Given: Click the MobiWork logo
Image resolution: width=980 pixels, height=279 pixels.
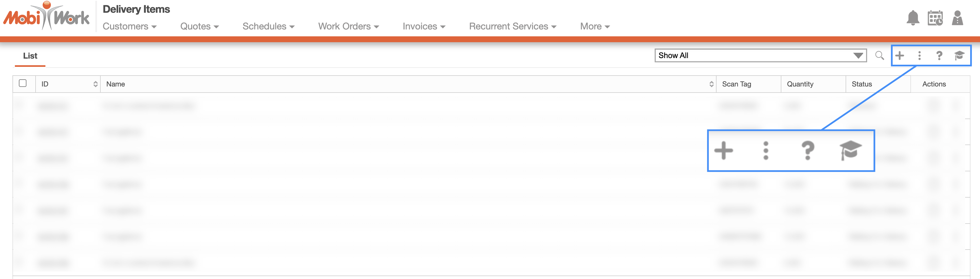Looking at the screenshot, I should (46, 16).
